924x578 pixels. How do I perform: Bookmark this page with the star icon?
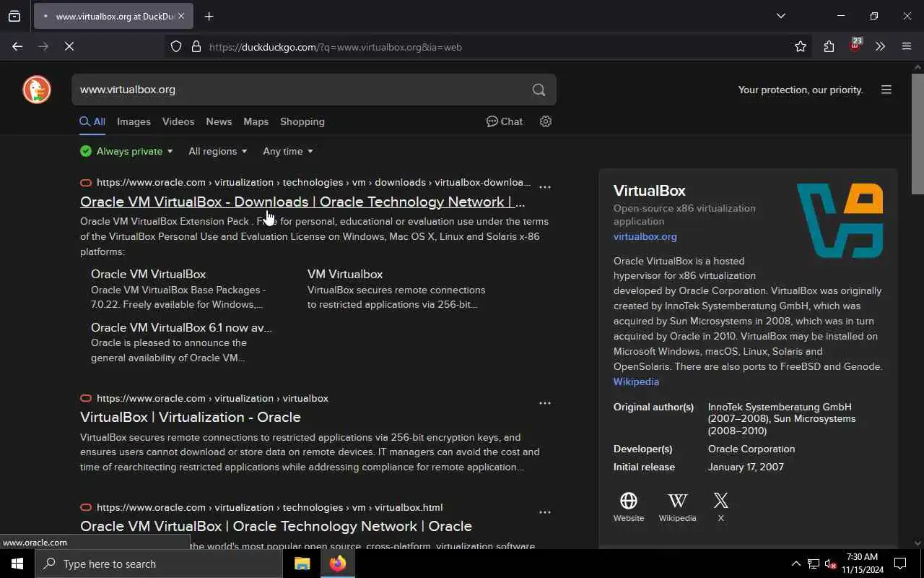tap(801, 47)
